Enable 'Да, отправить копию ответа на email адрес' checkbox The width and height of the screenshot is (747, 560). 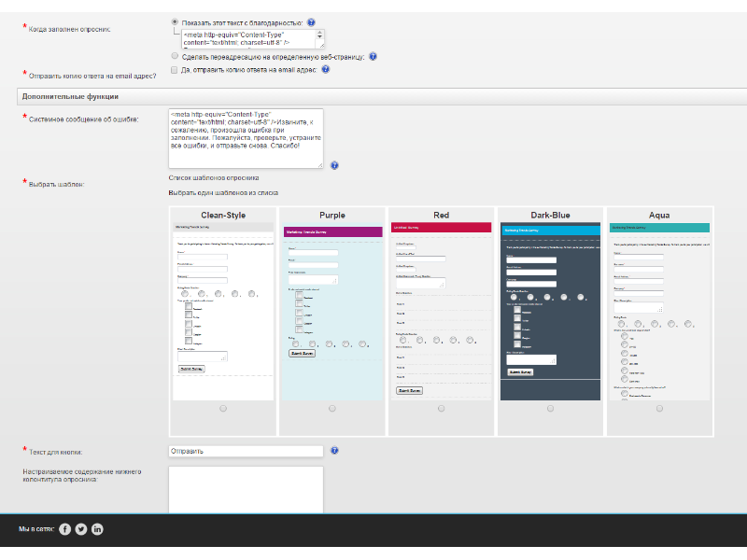[175, 70]
